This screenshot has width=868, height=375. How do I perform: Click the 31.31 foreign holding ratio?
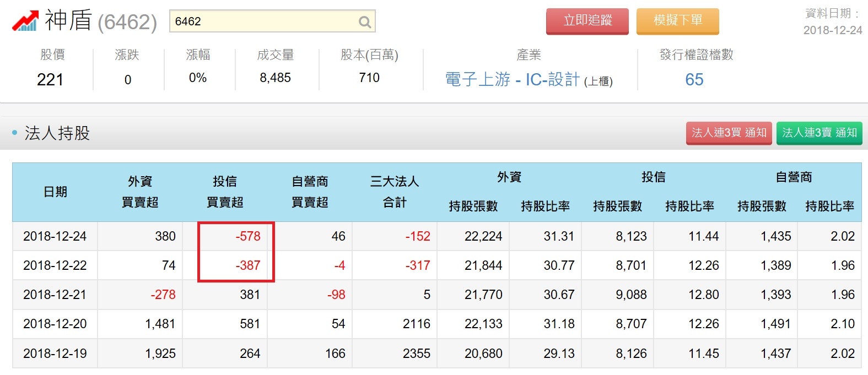(x=559, y=236)
